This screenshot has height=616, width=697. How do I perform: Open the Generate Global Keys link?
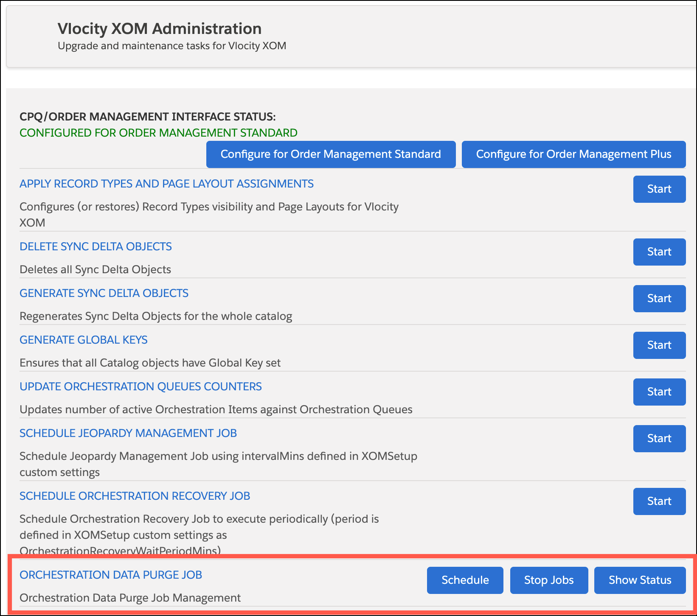(84, 340)
